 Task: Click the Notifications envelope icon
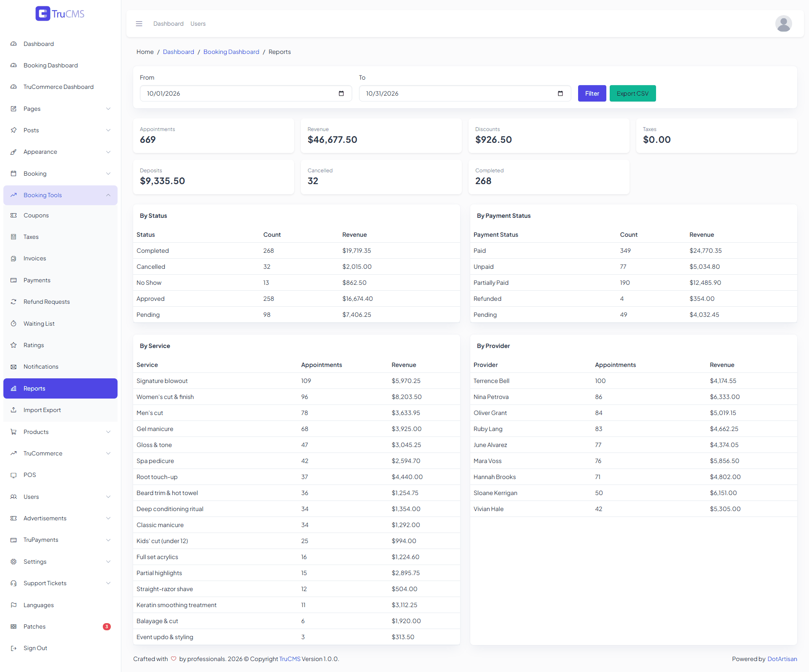[13, 367]
